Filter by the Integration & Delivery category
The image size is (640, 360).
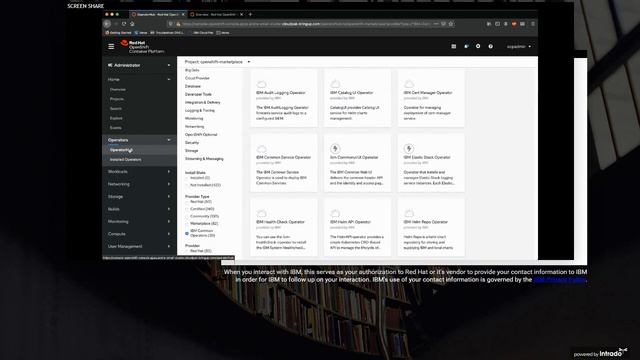[x=203, y=102]
